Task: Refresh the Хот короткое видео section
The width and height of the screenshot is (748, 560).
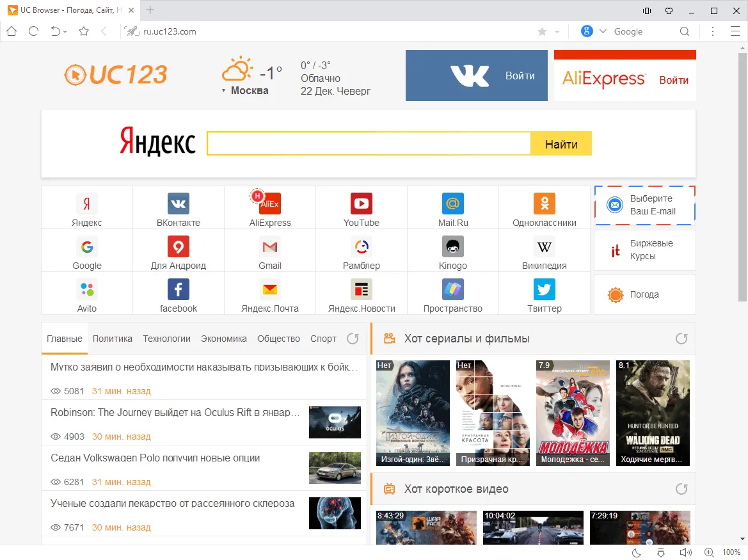Action: [681, 489]
